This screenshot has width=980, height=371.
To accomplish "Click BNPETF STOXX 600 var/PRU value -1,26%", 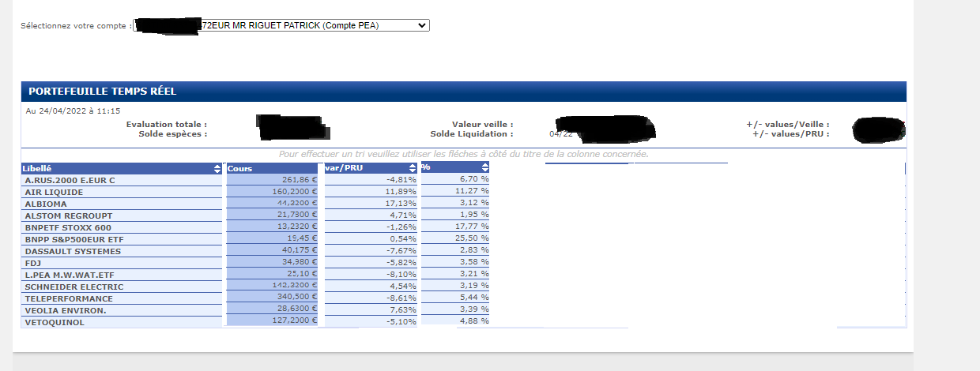I will tap(401, 227).
